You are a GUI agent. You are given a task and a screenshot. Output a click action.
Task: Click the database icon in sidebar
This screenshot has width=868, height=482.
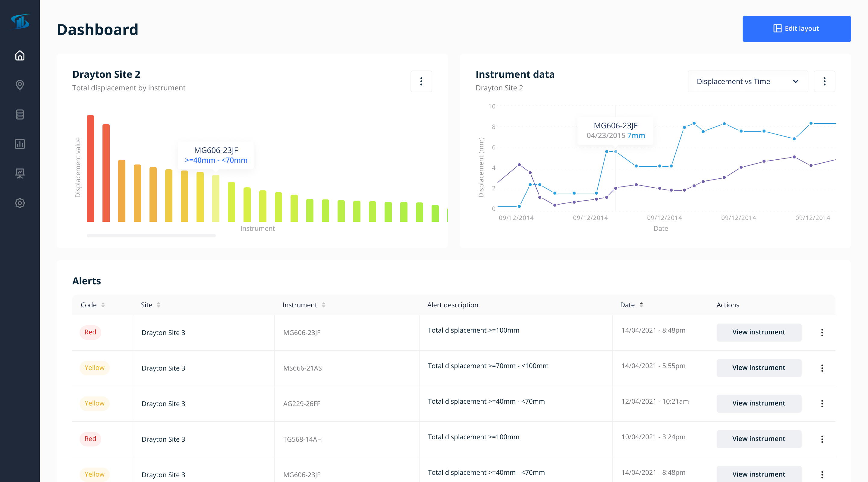20,114
